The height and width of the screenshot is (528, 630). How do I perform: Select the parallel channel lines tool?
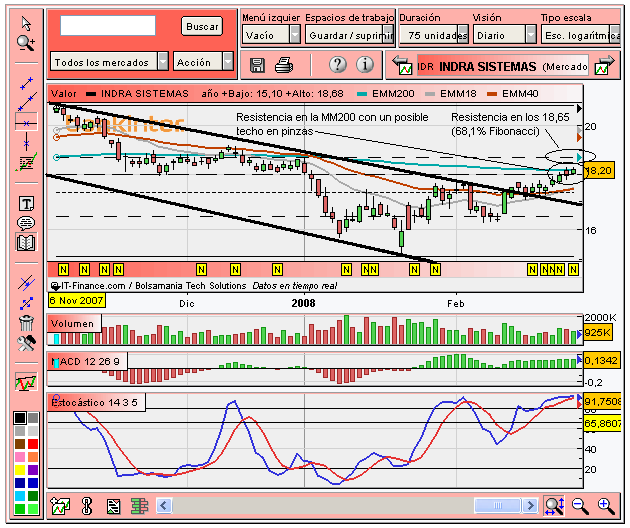27,282
